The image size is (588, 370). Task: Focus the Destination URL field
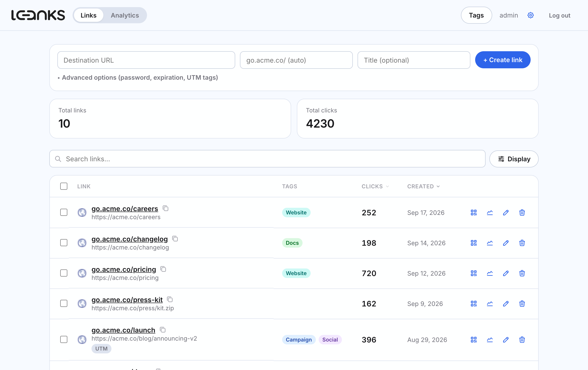tap(146, 60)
